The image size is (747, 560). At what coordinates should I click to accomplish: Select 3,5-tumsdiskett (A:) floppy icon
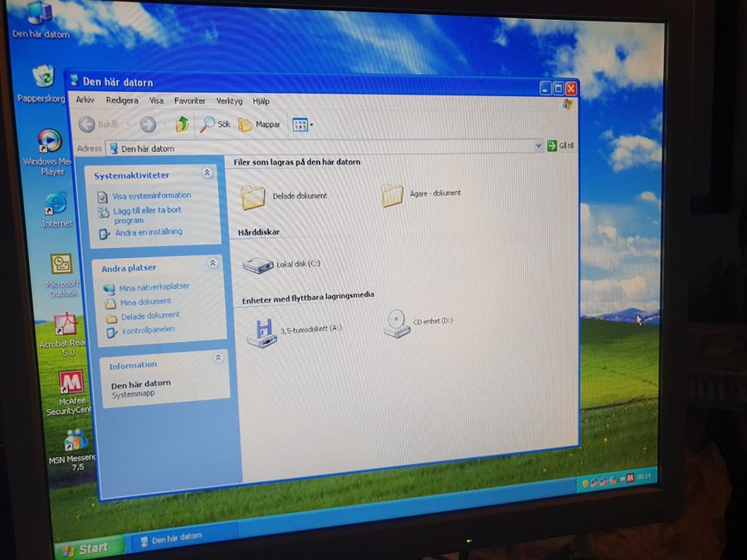262,333
